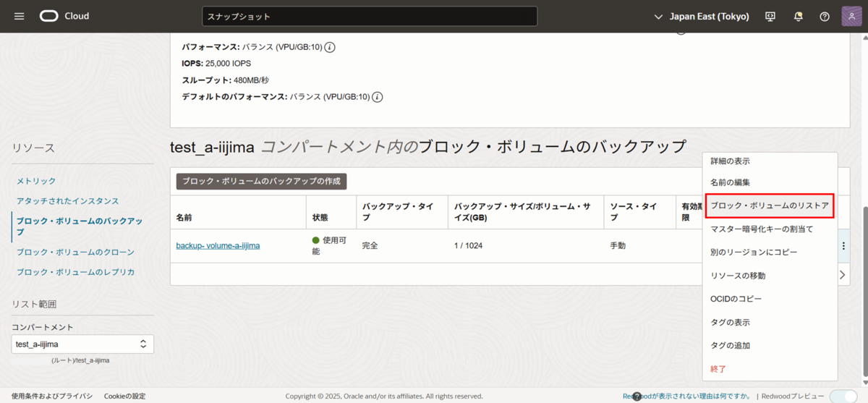Open the help question mark menu
868x403 pixels.
pos(825,16)
